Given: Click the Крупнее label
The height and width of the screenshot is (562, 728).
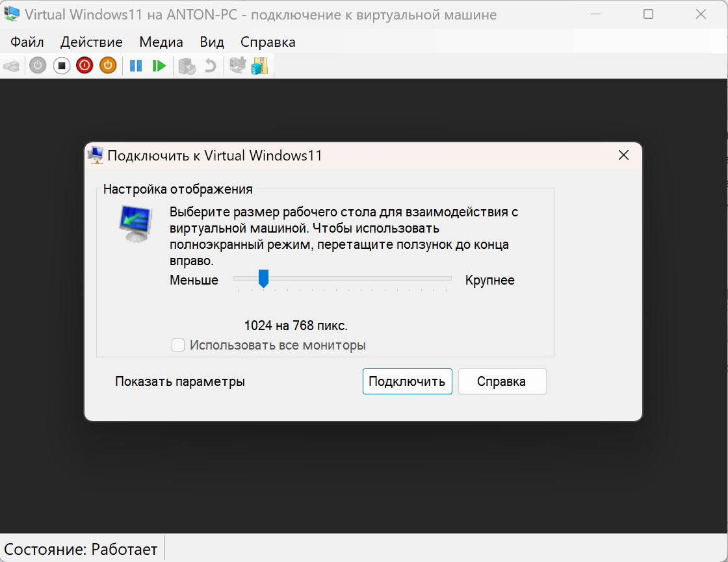Looking at the screenshot, I should tap(490, 280).
